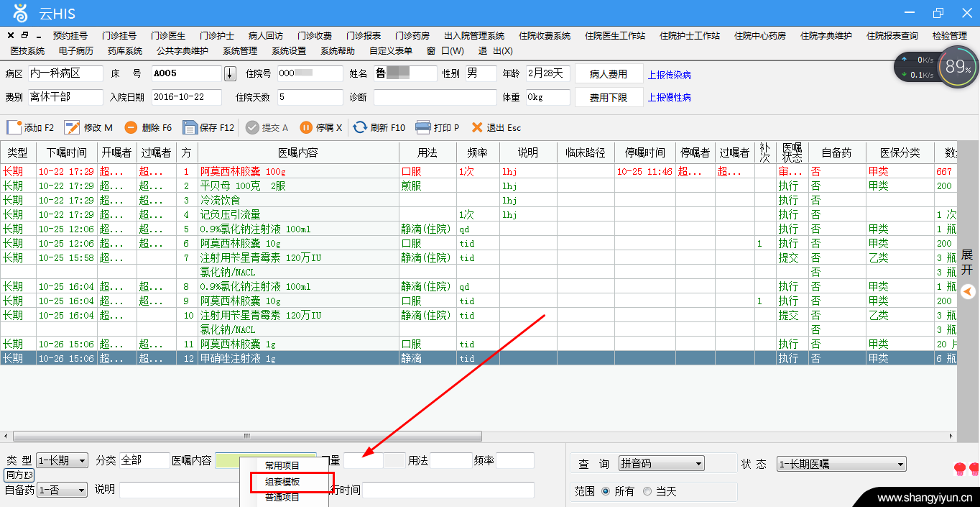980x507 pixels.
Task: Click 上报传染病 link
Action: [x=670, y=75]
